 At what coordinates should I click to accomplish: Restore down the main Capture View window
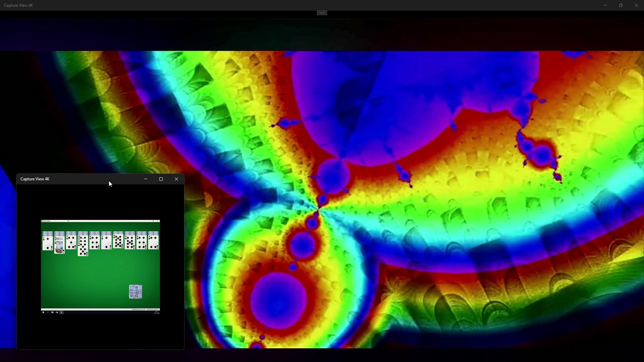point(621,5)
